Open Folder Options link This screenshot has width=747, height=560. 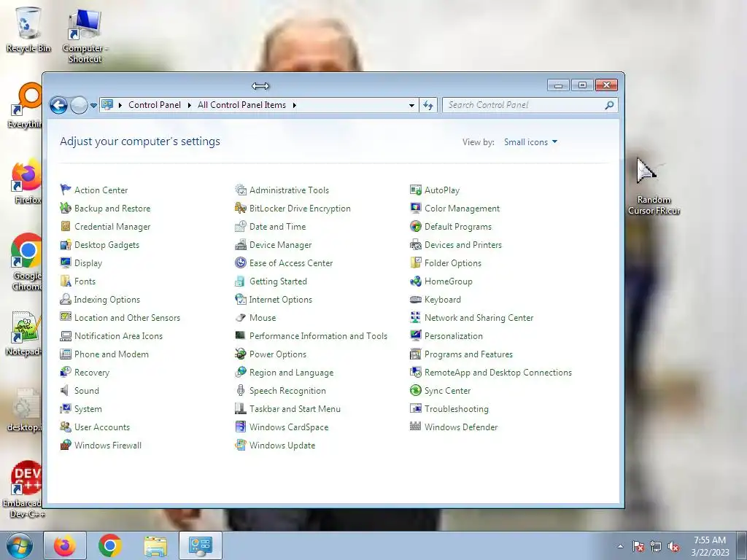point(452,262)
